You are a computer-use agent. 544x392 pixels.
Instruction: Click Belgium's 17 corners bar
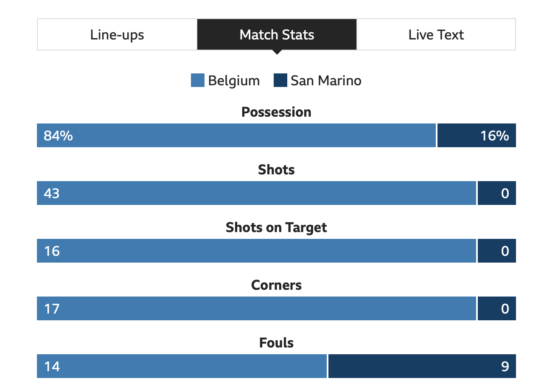(x=256, y=308)
